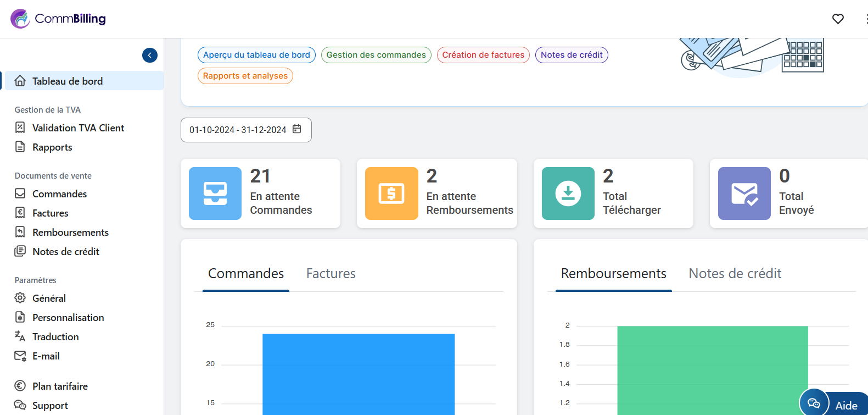Click the orange dollar icon for pending Remboursements
This screenshot has width=868, height=415.
click(391, 193)
